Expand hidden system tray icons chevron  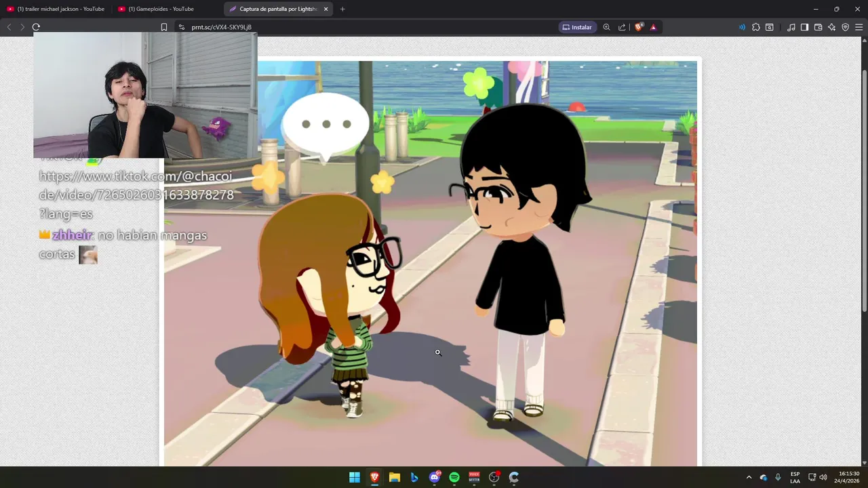tap(749, 477)
